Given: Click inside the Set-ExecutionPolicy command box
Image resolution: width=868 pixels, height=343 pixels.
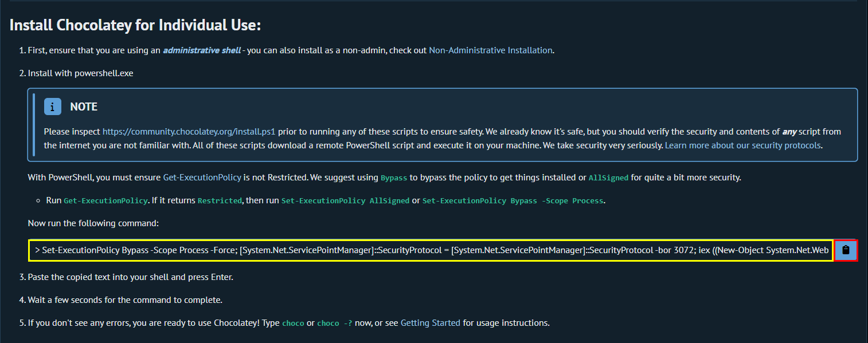Looking at the screenshot, I should [431, 250].
